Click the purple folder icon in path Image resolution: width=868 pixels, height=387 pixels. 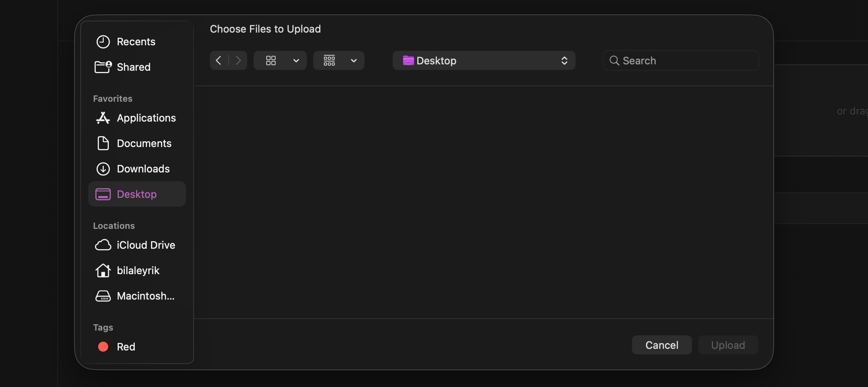408,60
